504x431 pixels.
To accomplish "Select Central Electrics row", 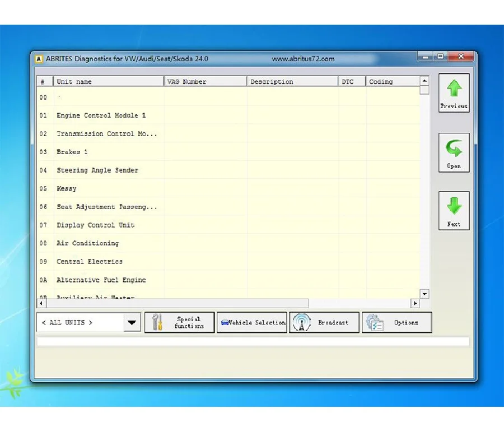I will pyautogui.click(x=228, y=262).
